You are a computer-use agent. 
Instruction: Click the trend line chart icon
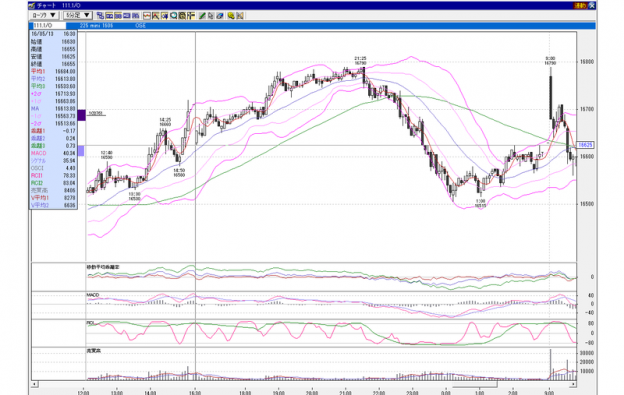[x=156, y=16]
